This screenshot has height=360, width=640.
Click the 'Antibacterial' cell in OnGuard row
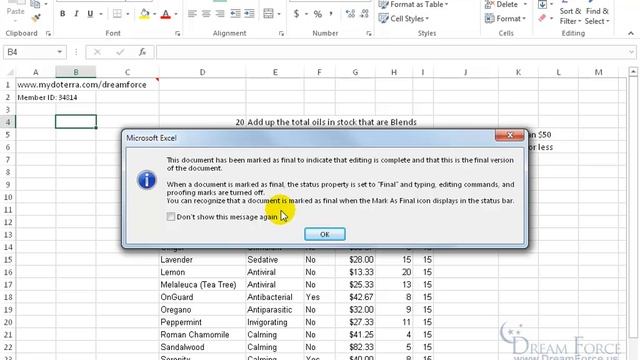(275, 297)
